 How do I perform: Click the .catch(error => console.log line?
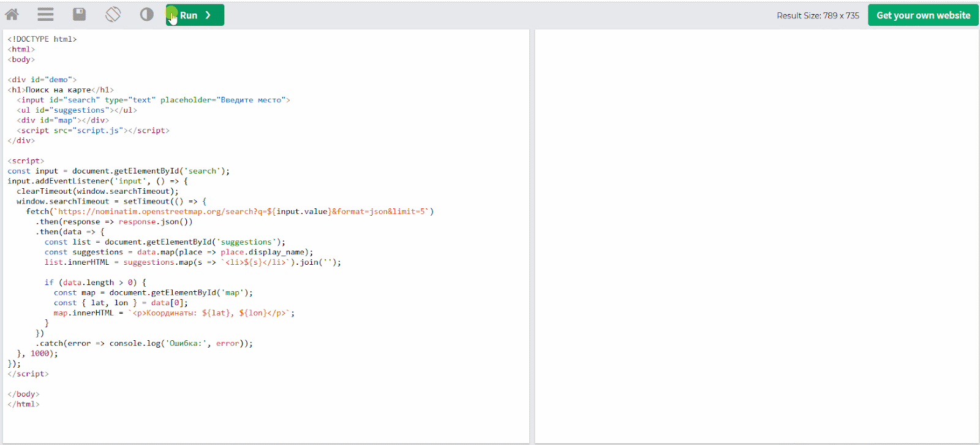click(x=144, y=343)
